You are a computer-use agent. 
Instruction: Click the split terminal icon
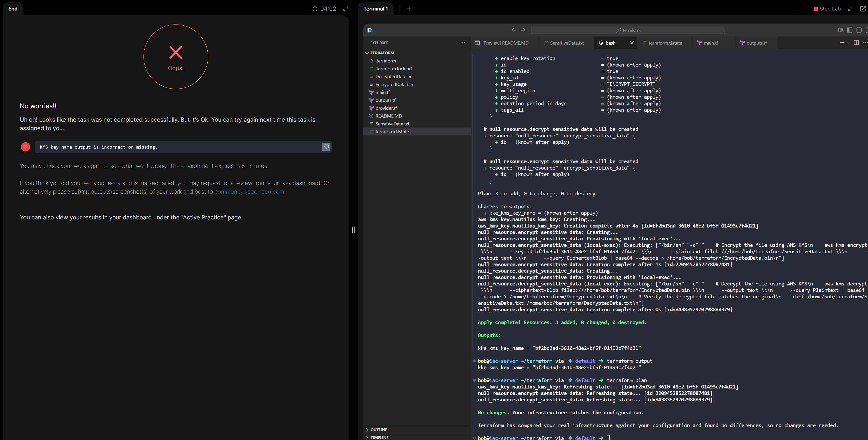(856, 42)
